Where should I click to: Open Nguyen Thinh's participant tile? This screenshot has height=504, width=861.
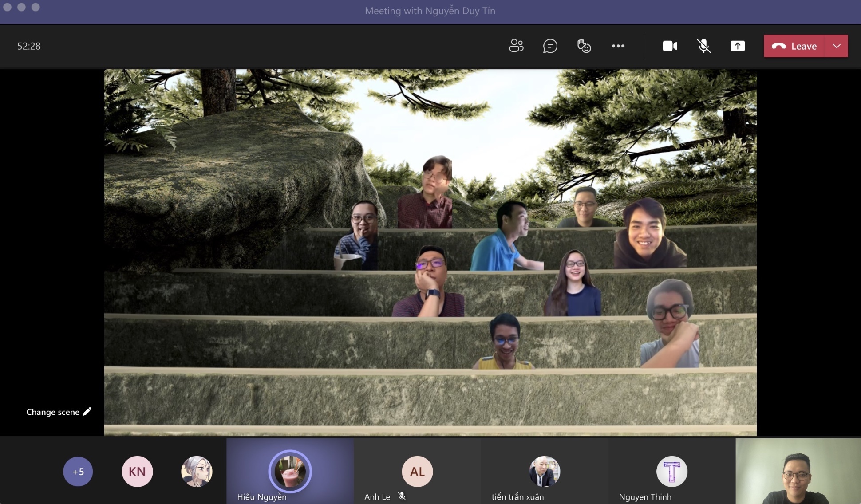(x=671, y=471)
